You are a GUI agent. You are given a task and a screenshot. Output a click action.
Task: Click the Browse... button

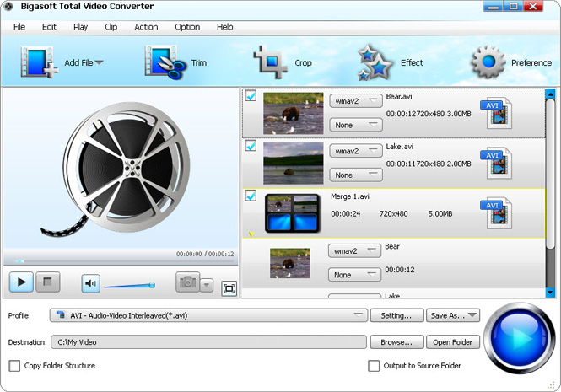tap(396, 342)
